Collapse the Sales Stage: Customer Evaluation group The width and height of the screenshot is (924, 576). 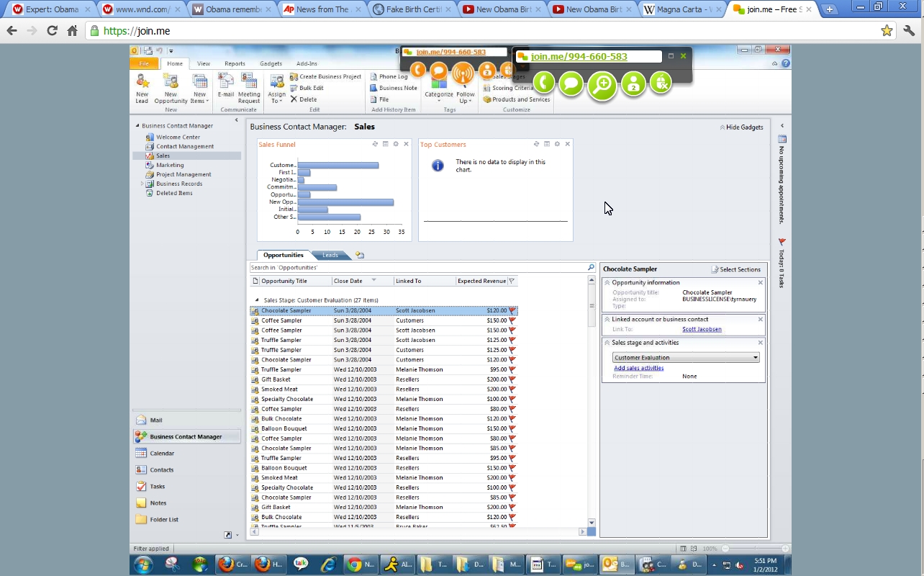(257, 300)
